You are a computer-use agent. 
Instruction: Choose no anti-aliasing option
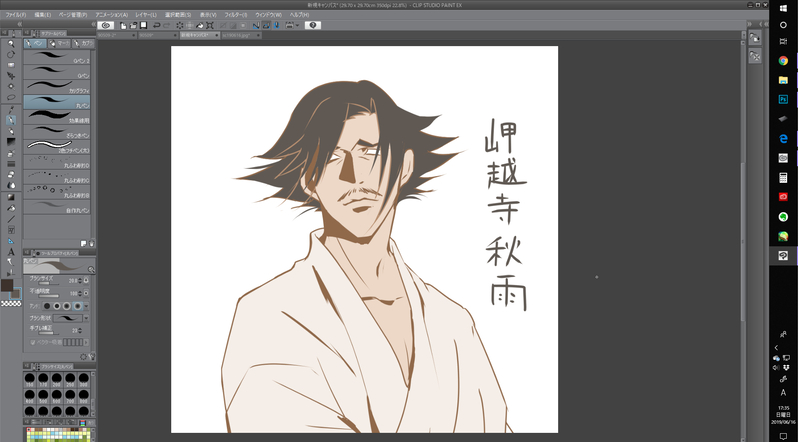coord(47,306)
